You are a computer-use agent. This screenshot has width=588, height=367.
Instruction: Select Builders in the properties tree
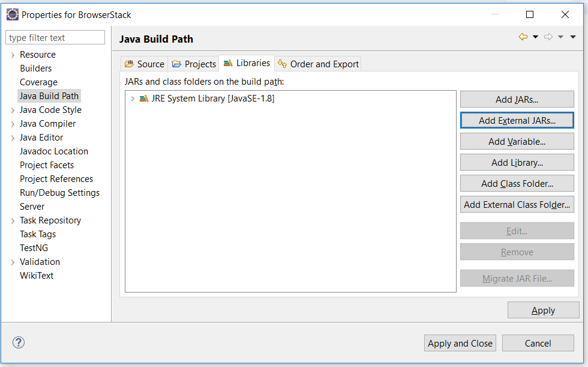(35, 68)
